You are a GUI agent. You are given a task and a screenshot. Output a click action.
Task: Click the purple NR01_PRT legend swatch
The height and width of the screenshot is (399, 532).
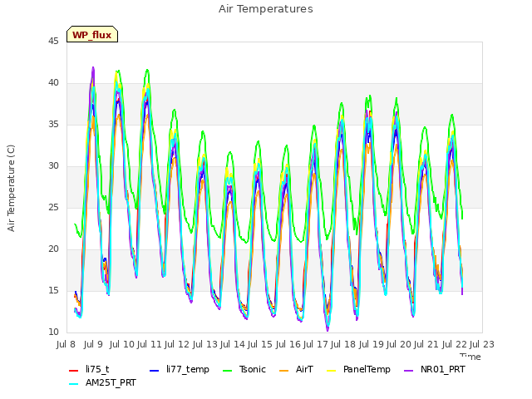408,371
